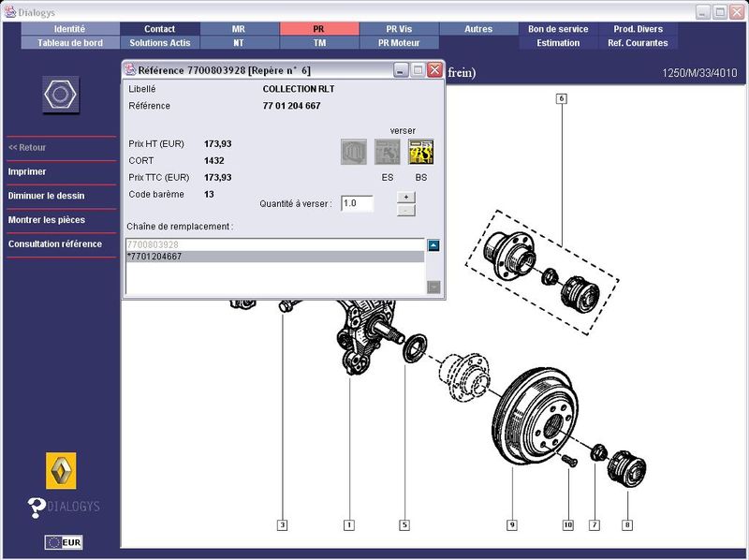Click the grayed ES estimate icon

point(388,152)
